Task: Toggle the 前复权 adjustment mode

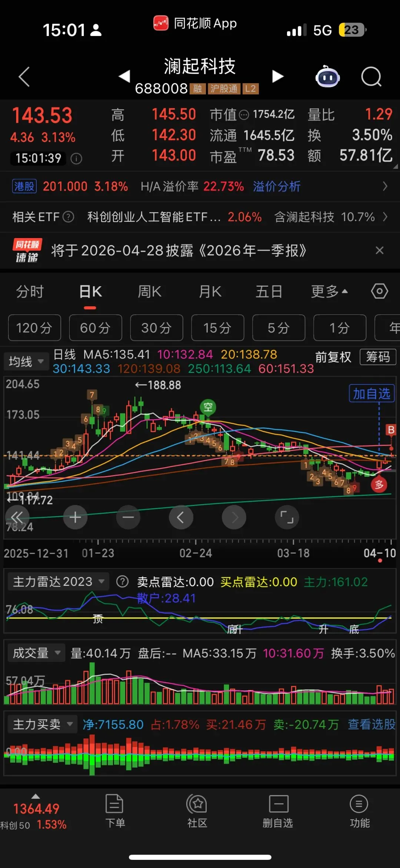Action: click(333, 357)
